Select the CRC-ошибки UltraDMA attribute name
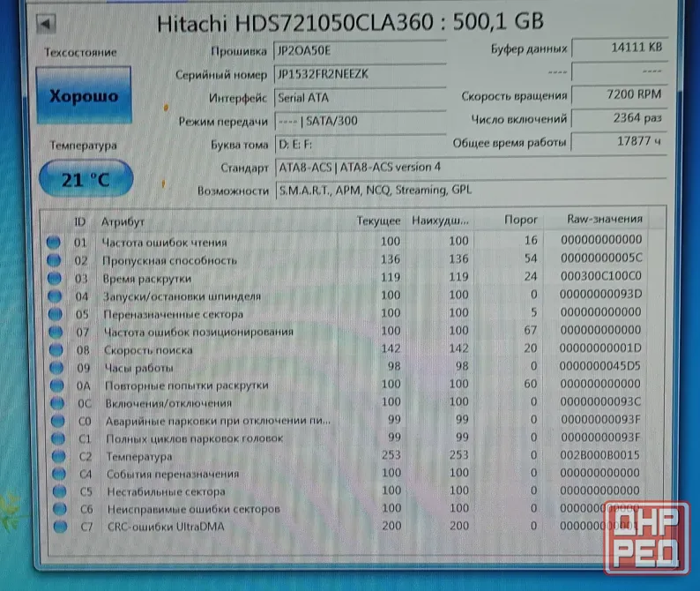This screenshot has height=591, width=700. (x=166, y=527)
